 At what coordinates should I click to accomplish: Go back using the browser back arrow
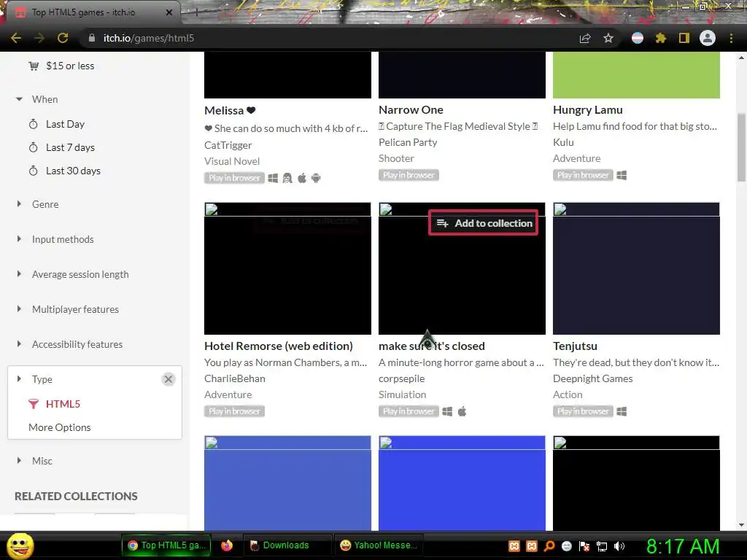(x=16, y=38)
